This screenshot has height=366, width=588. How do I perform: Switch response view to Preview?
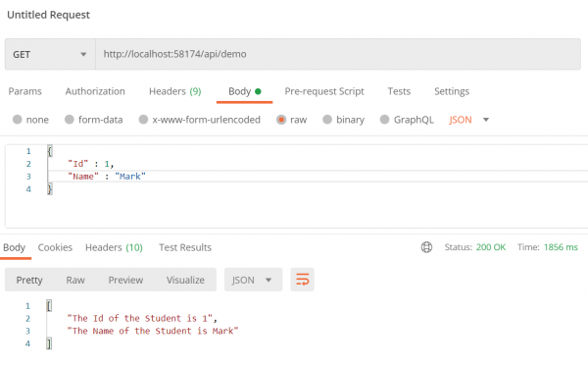(x=125, y=280)
